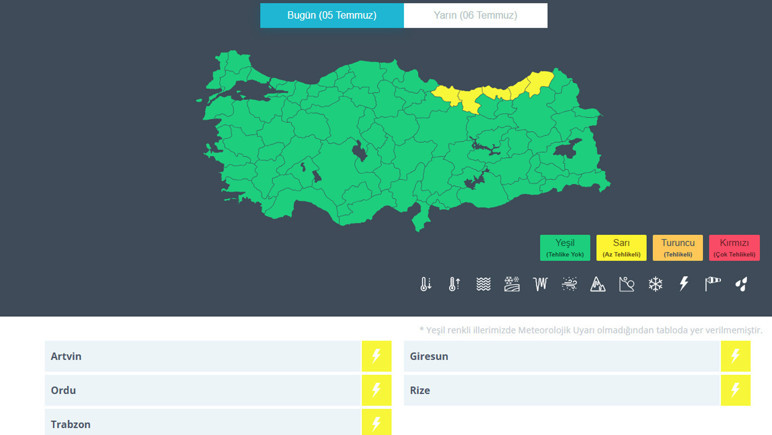Screen dimensions: 772x435
Task: Click the Turuncu (Tehlikeli) legend swatch
Action: coord(678,248)
